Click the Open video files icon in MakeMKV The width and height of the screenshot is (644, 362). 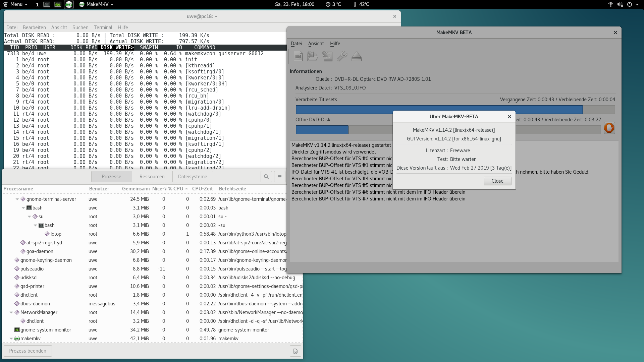pyautogui.click(x=298, y=56)
